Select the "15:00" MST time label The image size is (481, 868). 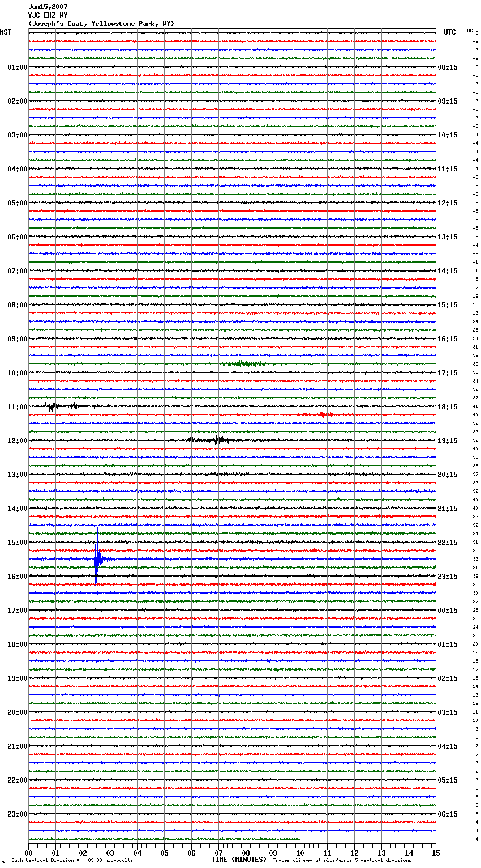pos(18,543)
